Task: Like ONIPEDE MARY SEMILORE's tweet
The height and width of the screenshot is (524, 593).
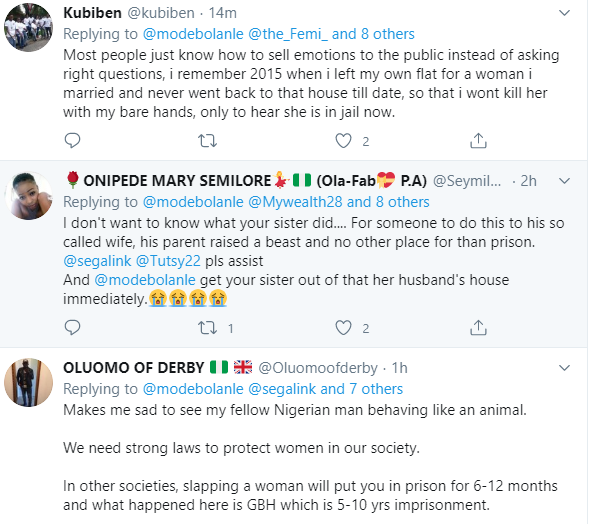Action: tap(343, 328)
